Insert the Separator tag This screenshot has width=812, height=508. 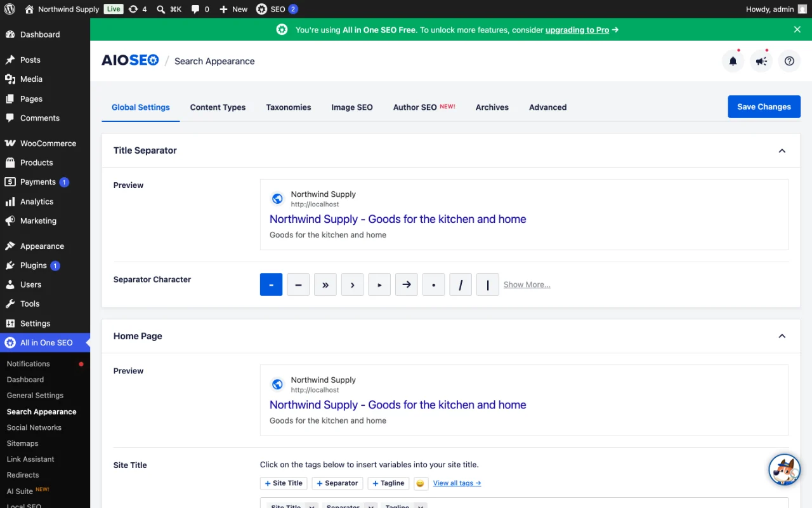tap(337, 483)
